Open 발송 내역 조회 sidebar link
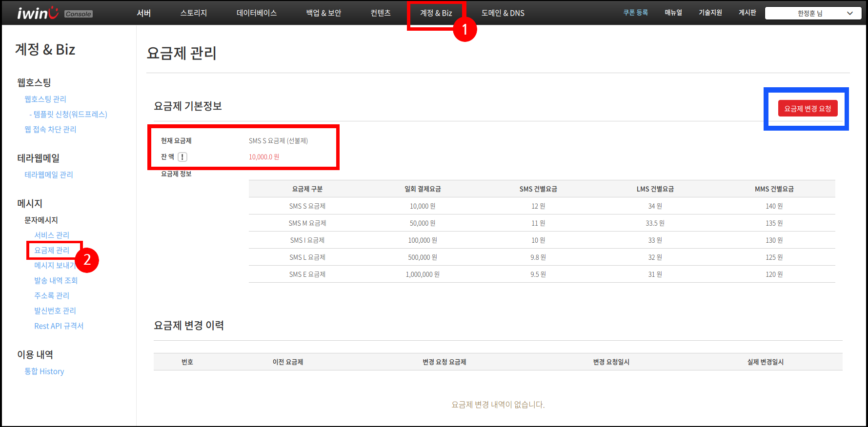Screen dimensions: 868x427 (x=56, y=280)
